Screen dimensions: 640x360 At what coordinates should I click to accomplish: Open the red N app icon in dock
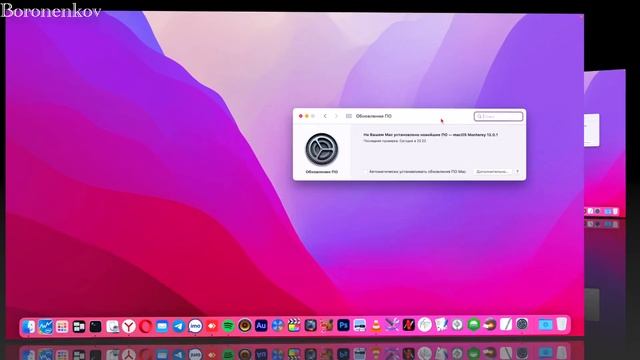409,325
